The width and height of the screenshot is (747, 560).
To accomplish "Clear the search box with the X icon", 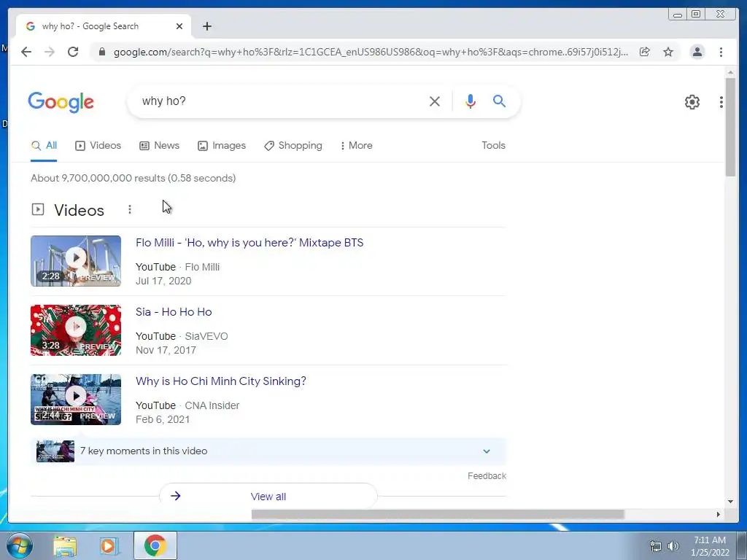I will point(435,101).
